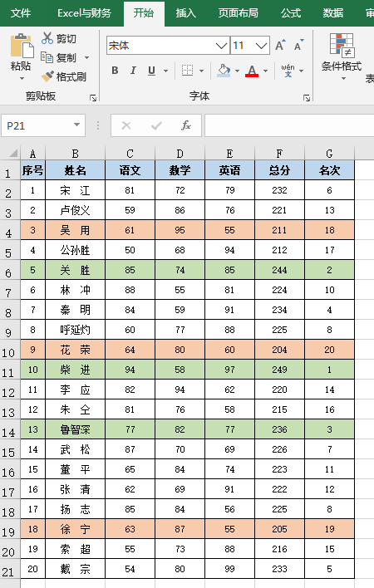374x588 pixels.
Task: Click the Insert Function fx icon
Action: click(186, 125)
